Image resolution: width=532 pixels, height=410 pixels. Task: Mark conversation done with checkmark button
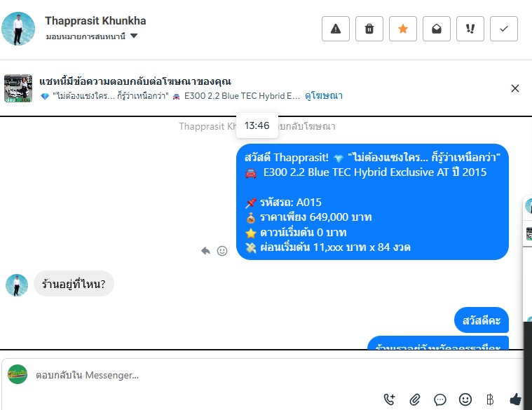(504, 29)
